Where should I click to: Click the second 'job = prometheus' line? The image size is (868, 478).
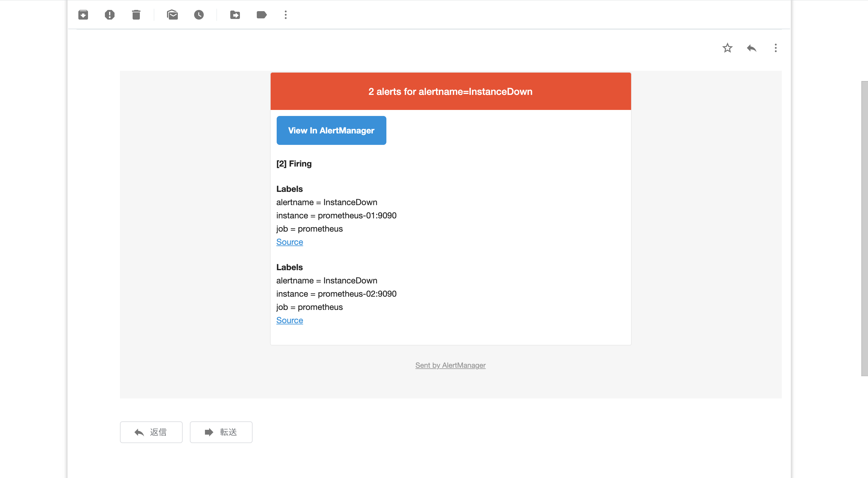(x=309, y=307)
